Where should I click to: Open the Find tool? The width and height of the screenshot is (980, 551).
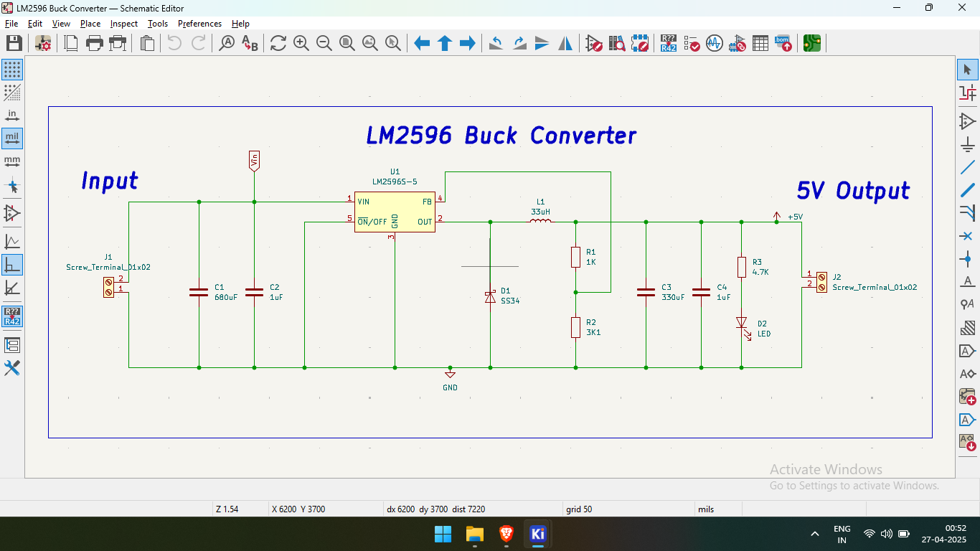227,43
